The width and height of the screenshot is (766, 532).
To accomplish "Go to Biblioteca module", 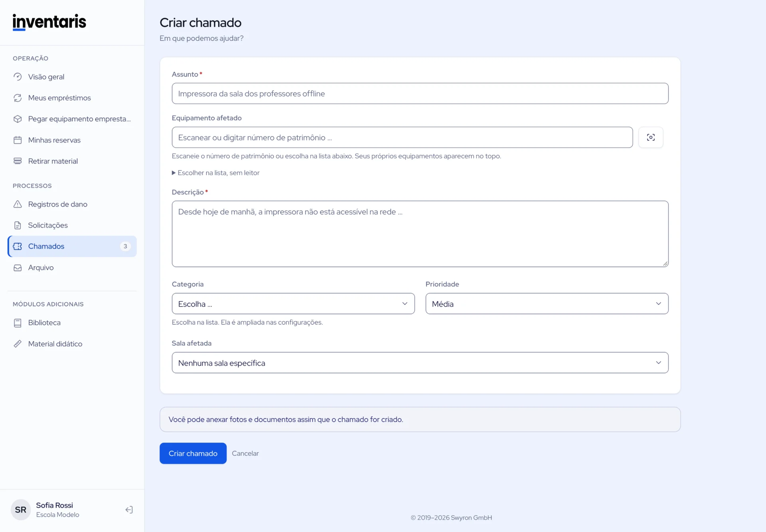I will point(72,323).
